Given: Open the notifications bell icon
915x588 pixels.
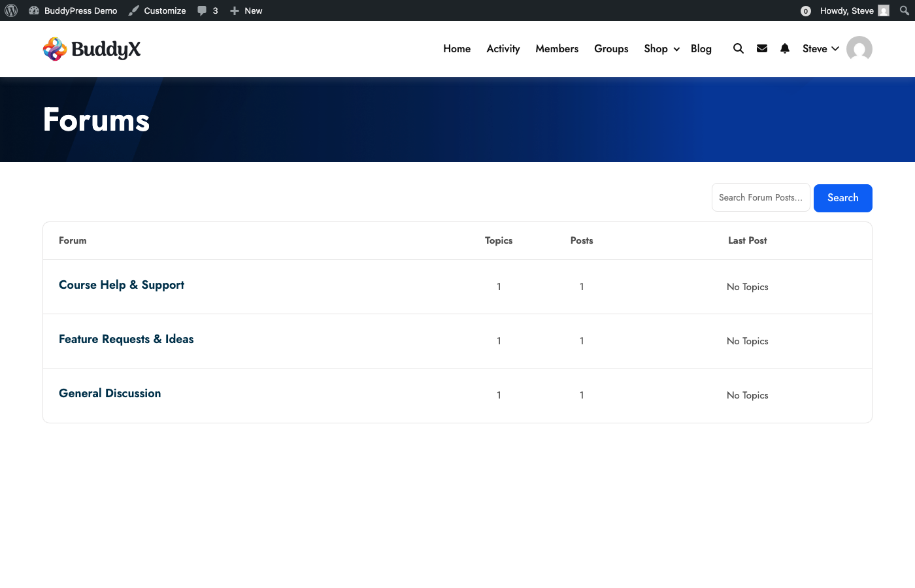Looking at the screenshot, I should pyautogui.click(x=784, y=48).
